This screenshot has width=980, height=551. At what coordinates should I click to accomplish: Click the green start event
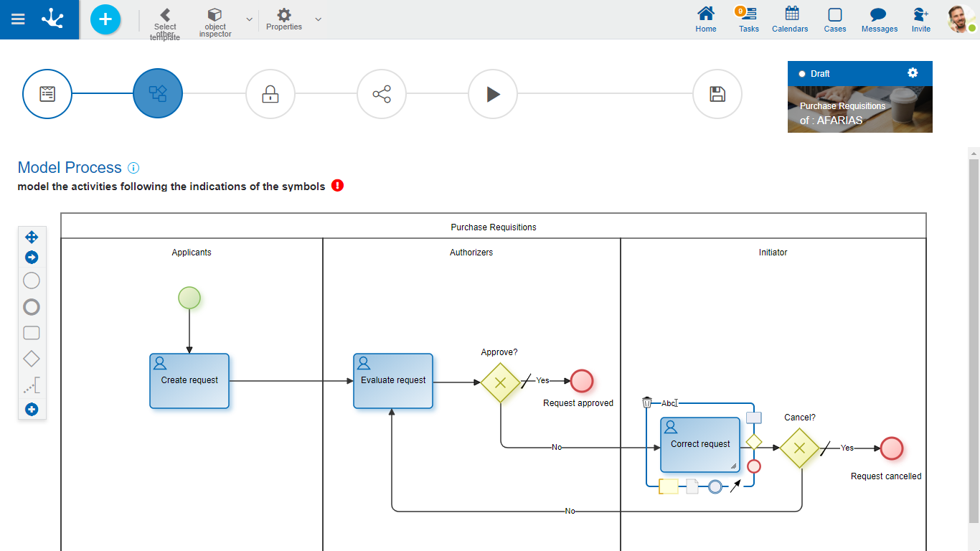(x=189, y=298)
